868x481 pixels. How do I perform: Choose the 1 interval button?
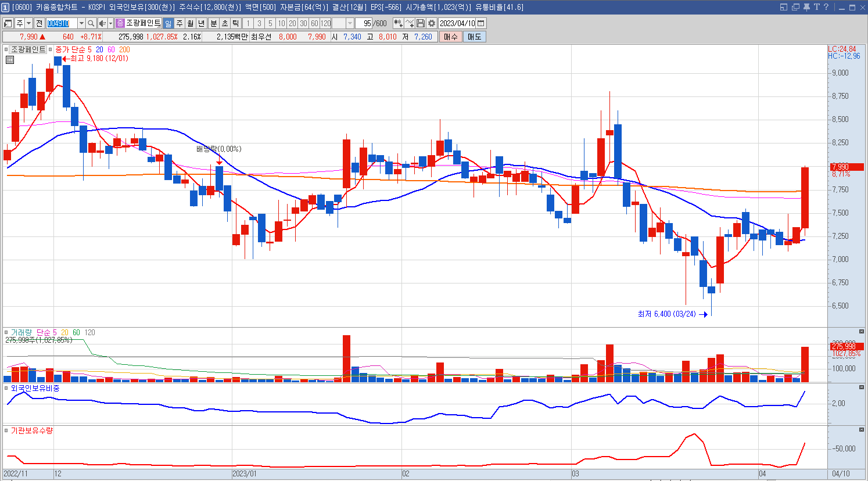[248, 23]
